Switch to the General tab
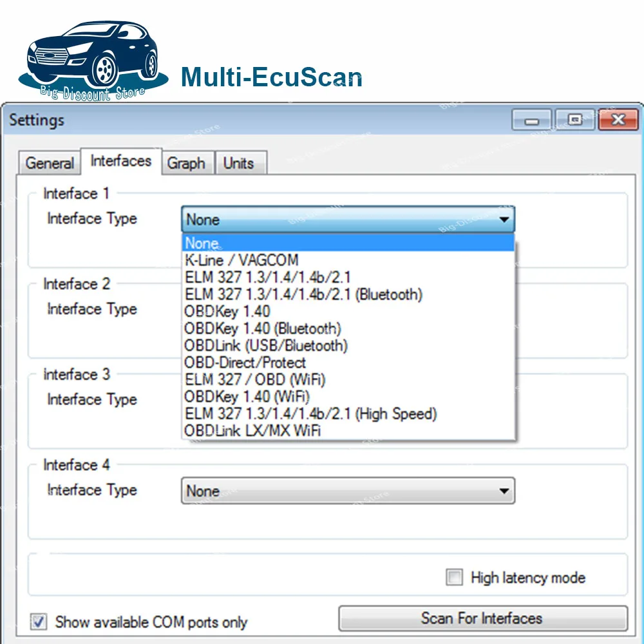Image resolution: width=644 pixels, height=644 pixels. [50, 163]
